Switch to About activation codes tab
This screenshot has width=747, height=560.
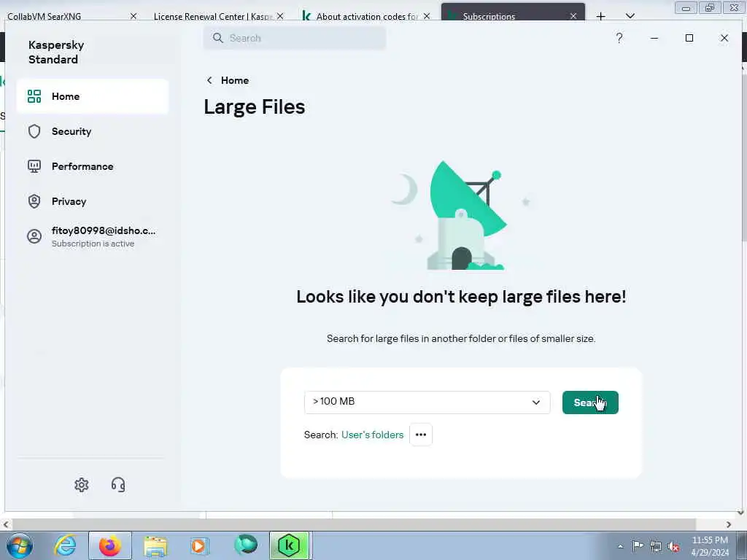coord(367,16)
